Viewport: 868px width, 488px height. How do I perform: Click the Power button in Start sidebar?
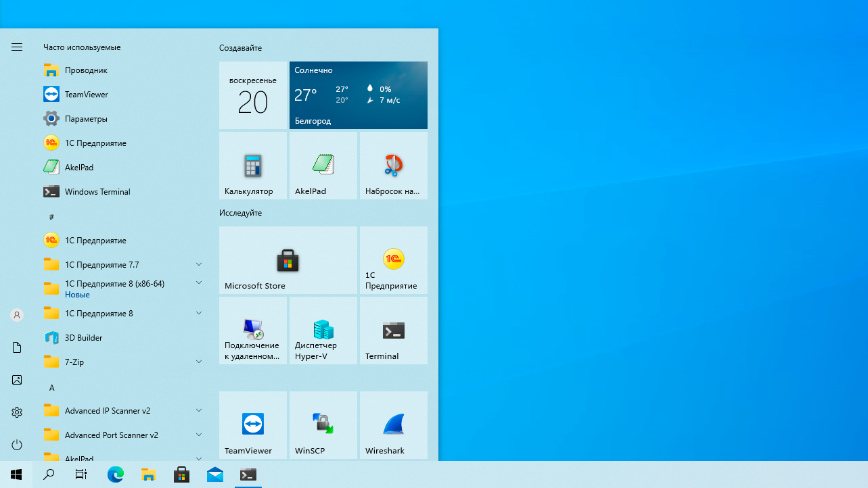[x=17, y=445]
